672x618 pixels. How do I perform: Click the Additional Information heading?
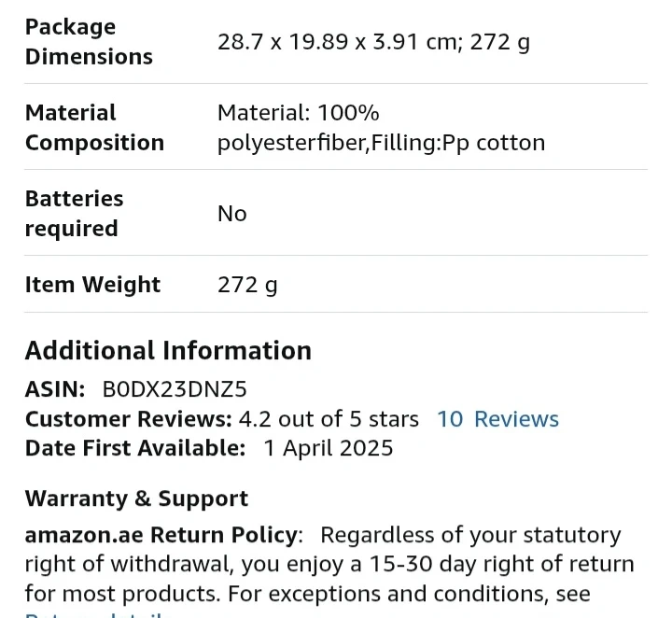click(168, 351)
